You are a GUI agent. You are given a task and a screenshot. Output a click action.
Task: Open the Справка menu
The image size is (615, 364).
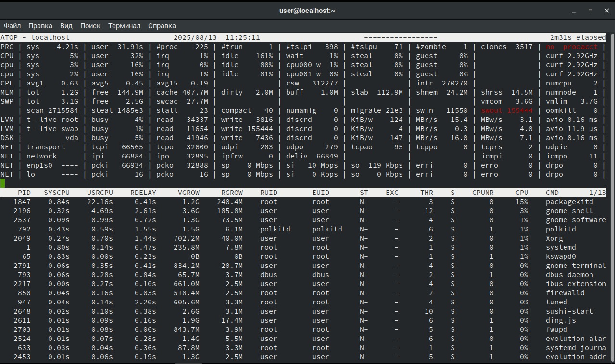(x=162, y=26)
